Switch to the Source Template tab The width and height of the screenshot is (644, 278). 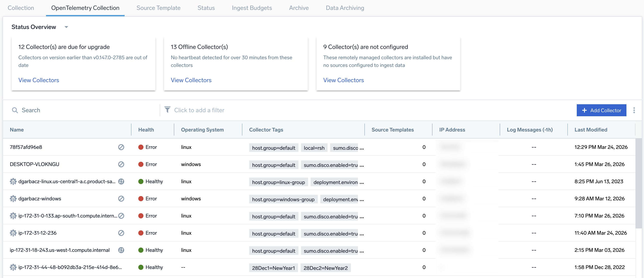158,8
